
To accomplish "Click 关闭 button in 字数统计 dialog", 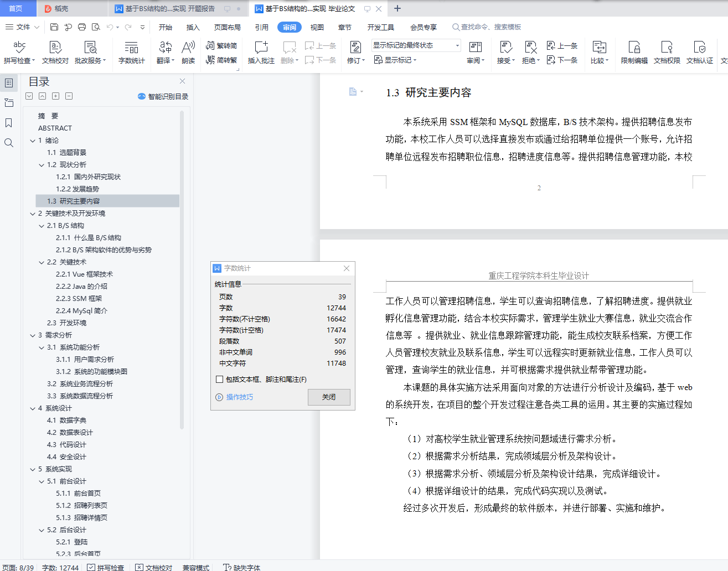I will point(329,397).
